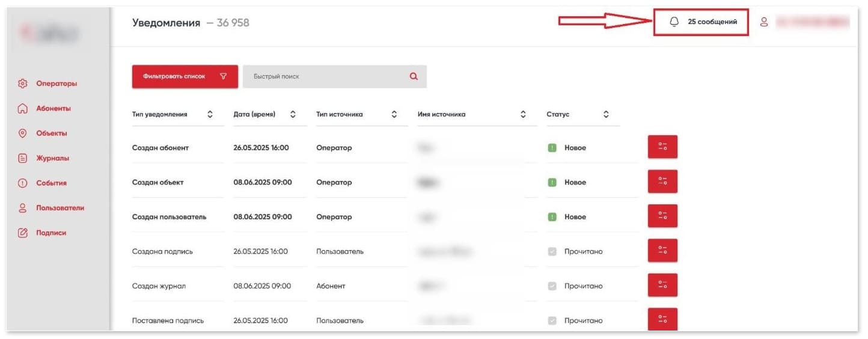Click the Создан журнал notification text
The image size is (868, 339).
pos(159,286)
